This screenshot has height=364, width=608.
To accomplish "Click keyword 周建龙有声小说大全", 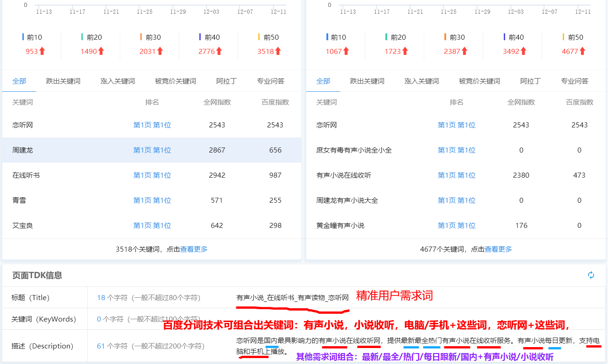I will pos(347,200).
